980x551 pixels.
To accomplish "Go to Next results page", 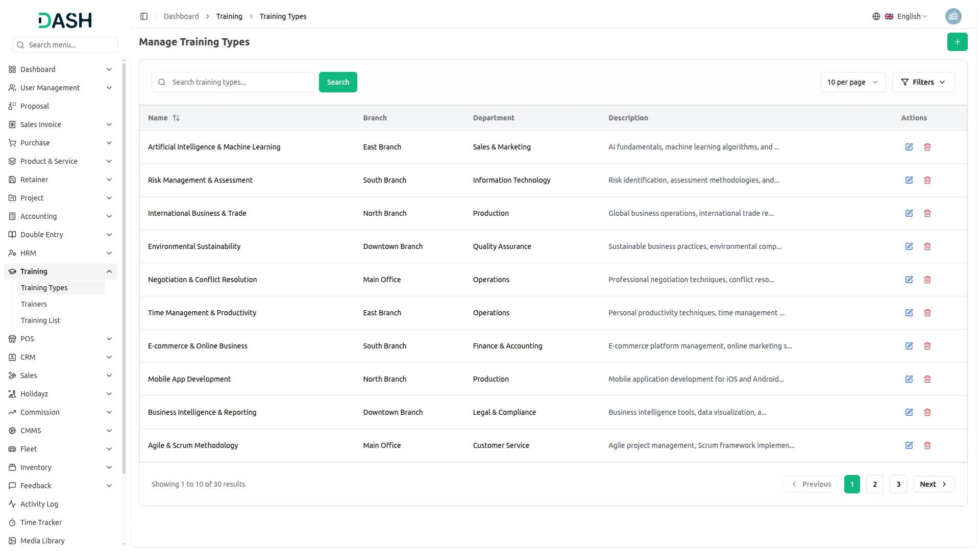I will 934,484.
